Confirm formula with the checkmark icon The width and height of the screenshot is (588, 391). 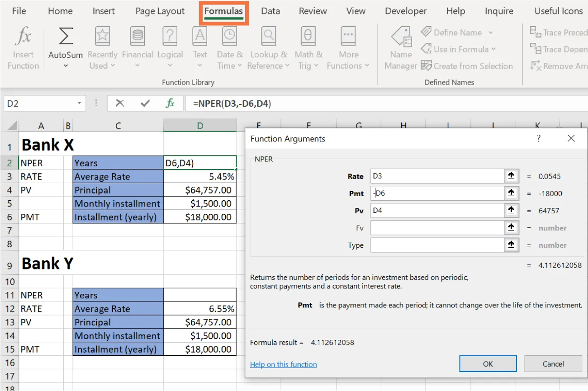(x=145, y=103)
